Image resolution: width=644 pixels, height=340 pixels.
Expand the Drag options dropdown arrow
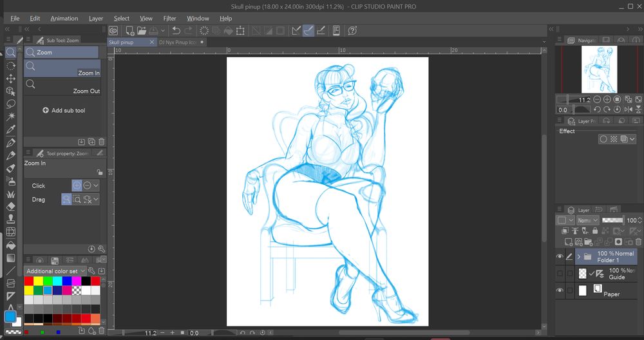pyautogui.click(x=96, y=200)
